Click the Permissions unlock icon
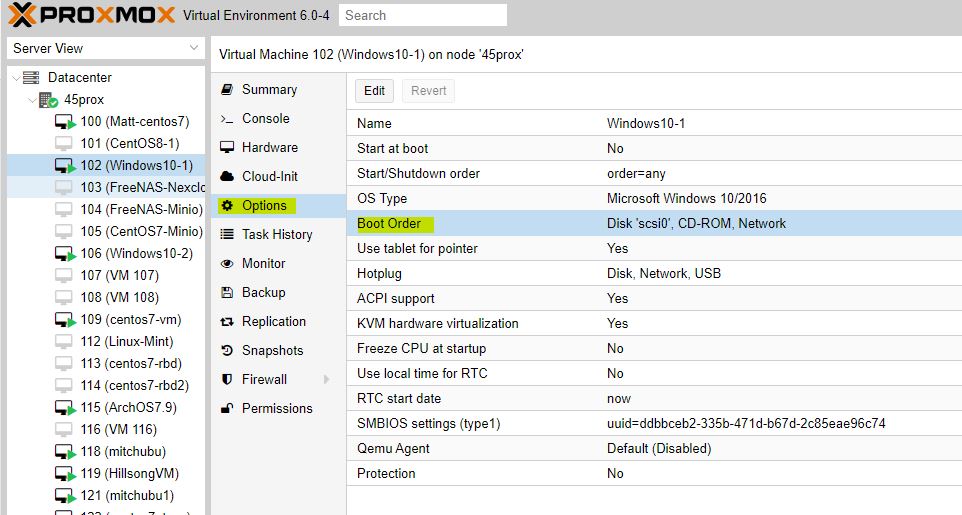962x515 pixels. click(x=227, y=408)
